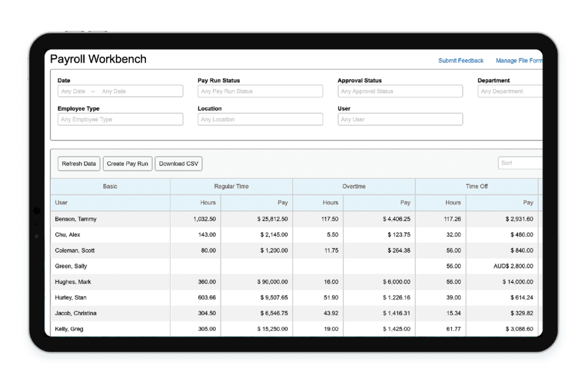
Task: Select the Overtime column header
Action: click(353, 186)
